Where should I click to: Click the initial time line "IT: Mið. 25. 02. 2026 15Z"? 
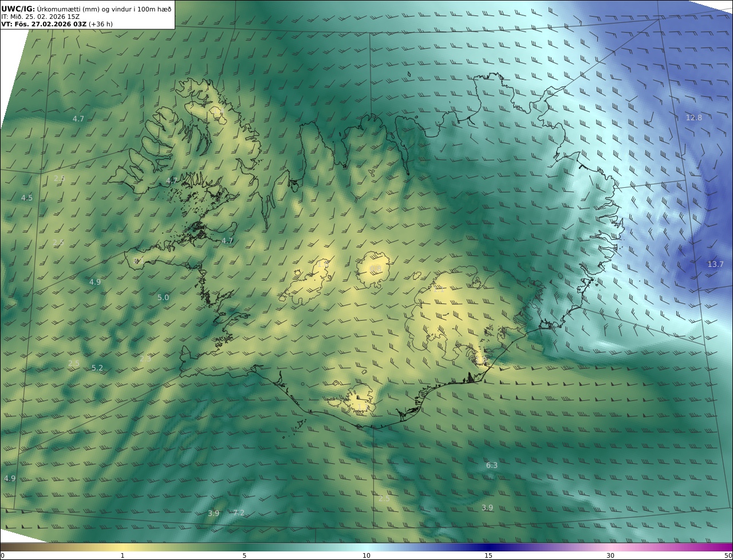[x=41, y=17]
